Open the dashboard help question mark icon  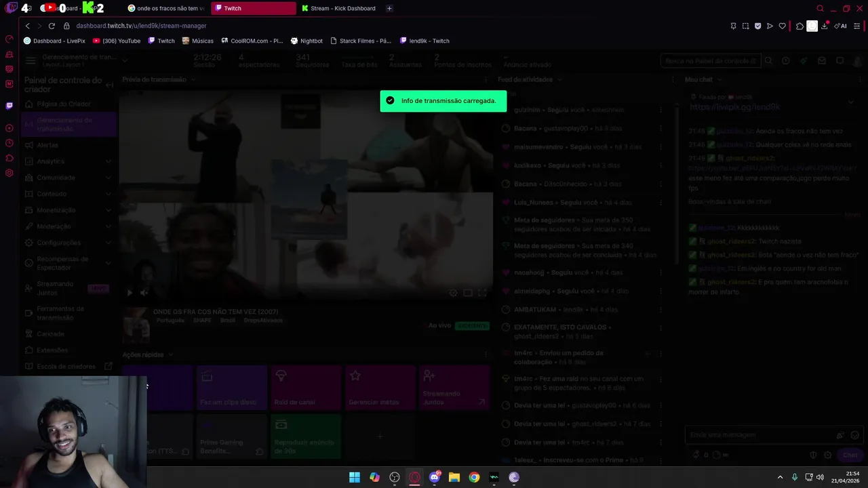785,61
